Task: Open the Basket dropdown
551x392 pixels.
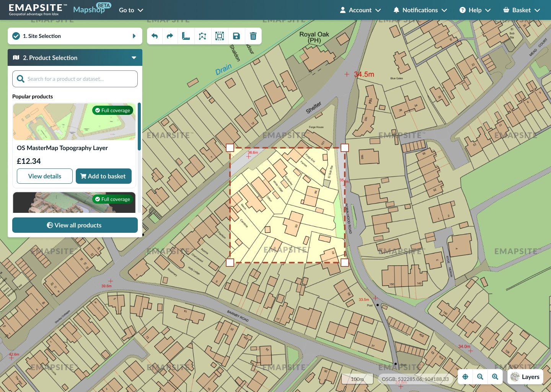Action: click(x=521, y=10)
